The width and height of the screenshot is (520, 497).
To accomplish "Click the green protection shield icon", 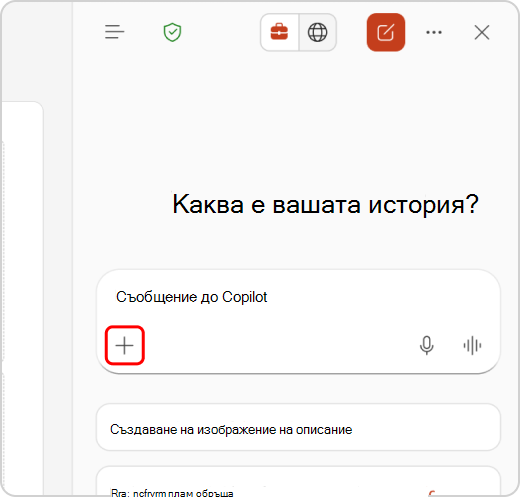I will click(x=172, y=32).
